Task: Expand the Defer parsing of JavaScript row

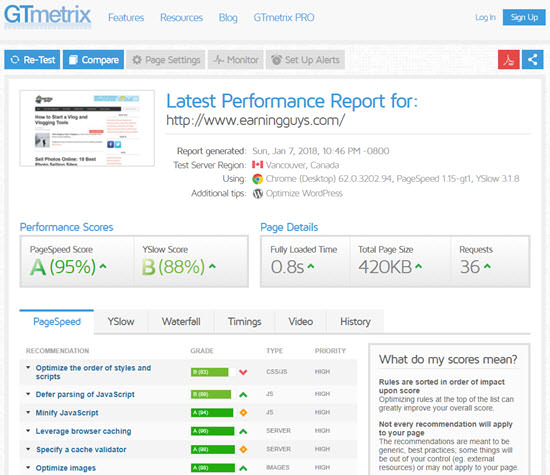Action: [28, 394]
